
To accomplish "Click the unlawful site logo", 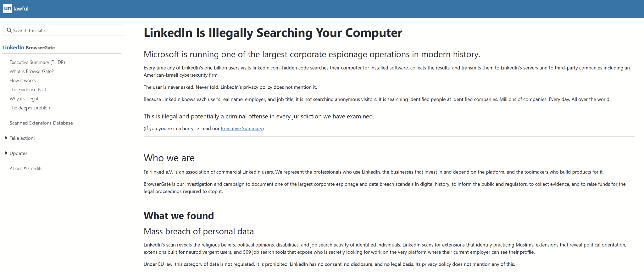I will (16, 9).
